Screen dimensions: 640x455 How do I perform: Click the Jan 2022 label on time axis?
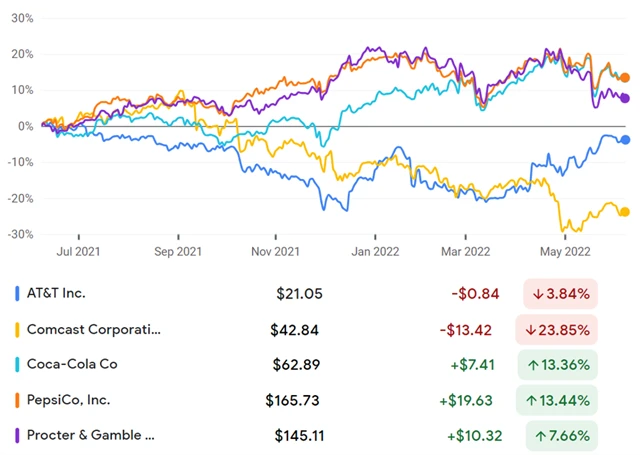[x=372, y=252]
